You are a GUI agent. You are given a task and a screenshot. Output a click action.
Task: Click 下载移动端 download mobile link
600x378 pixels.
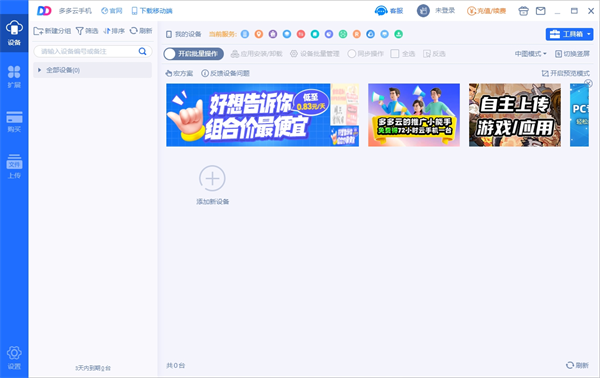[x=152, y=11]
